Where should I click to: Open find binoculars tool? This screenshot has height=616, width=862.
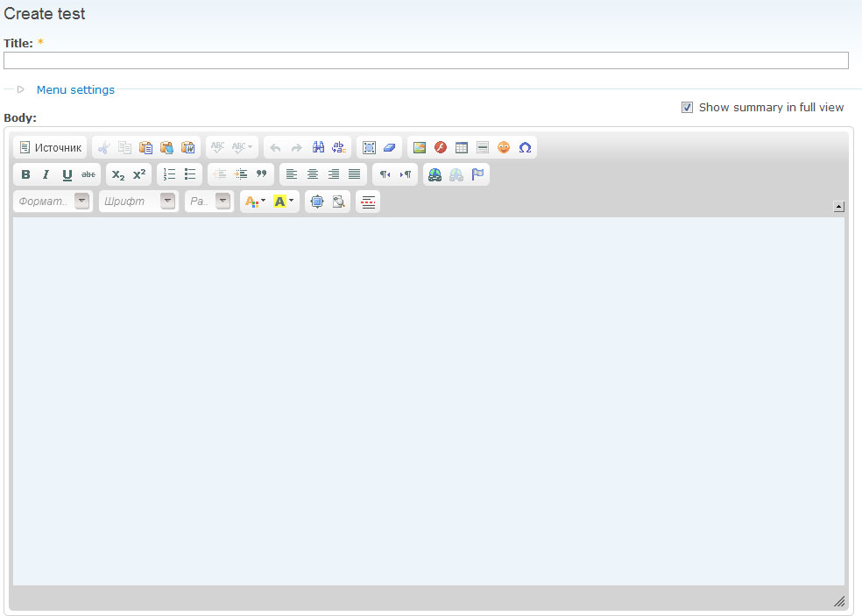coord(319,147)
